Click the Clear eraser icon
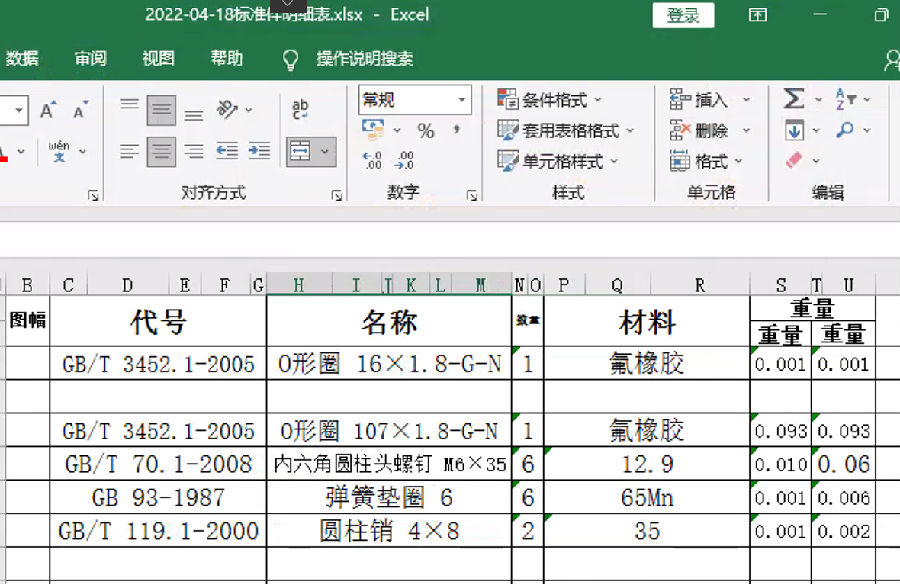 pyautogui.click(x=795, y=160)
